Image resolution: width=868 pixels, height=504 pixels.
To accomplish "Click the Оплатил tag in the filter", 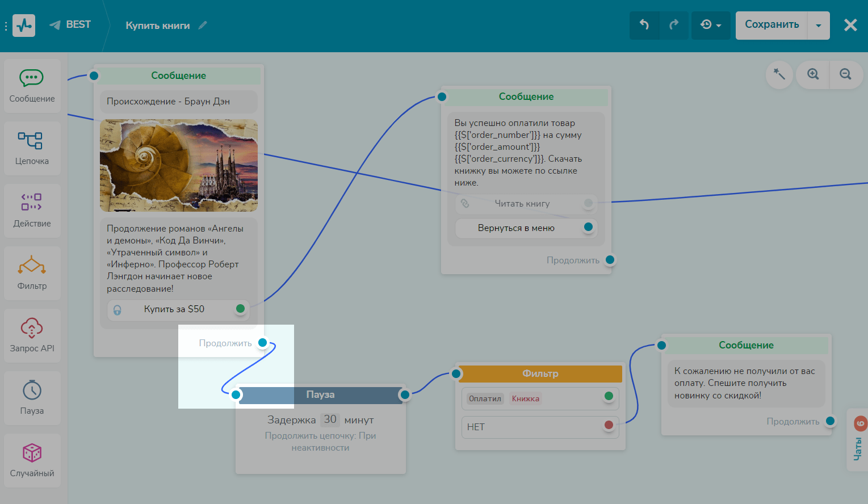I will [485, 398].
